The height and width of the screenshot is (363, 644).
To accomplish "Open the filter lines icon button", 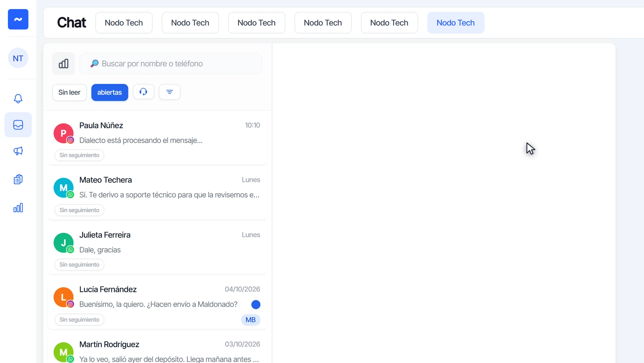I will [170, 92].
